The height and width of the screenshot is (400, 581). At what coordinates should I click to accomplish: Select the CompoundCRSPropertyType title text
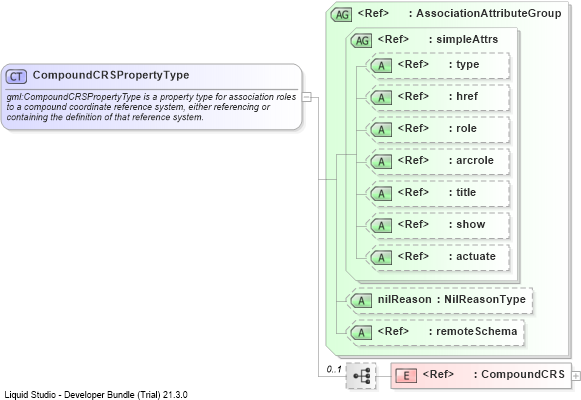pyautogui.click(x=111, y=75)
